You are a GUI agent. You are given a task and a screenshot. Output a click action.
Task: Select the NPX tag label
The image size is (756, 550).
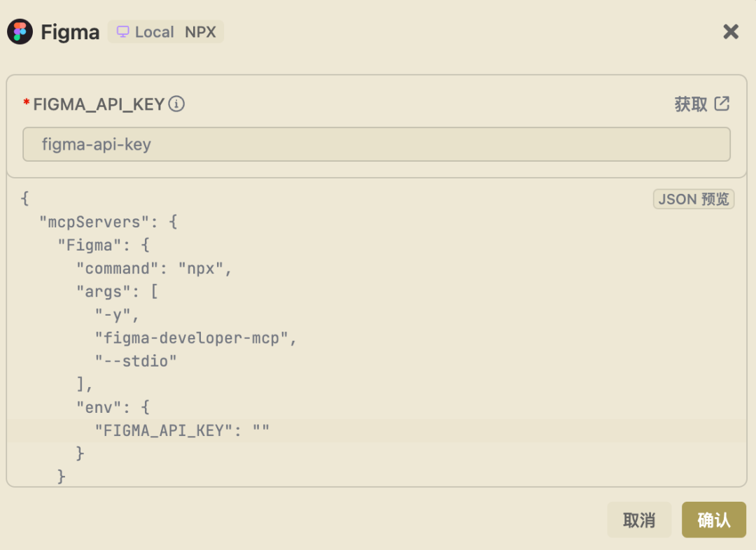pos(201,32)
